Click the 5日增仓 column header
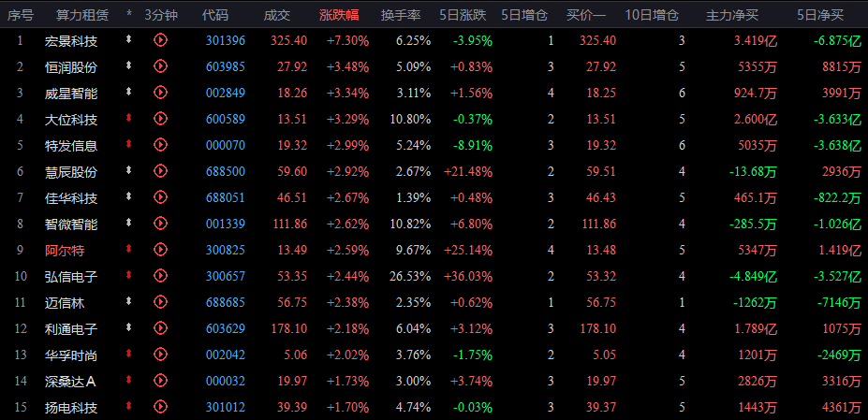868x420 pixels. point(524,15)
